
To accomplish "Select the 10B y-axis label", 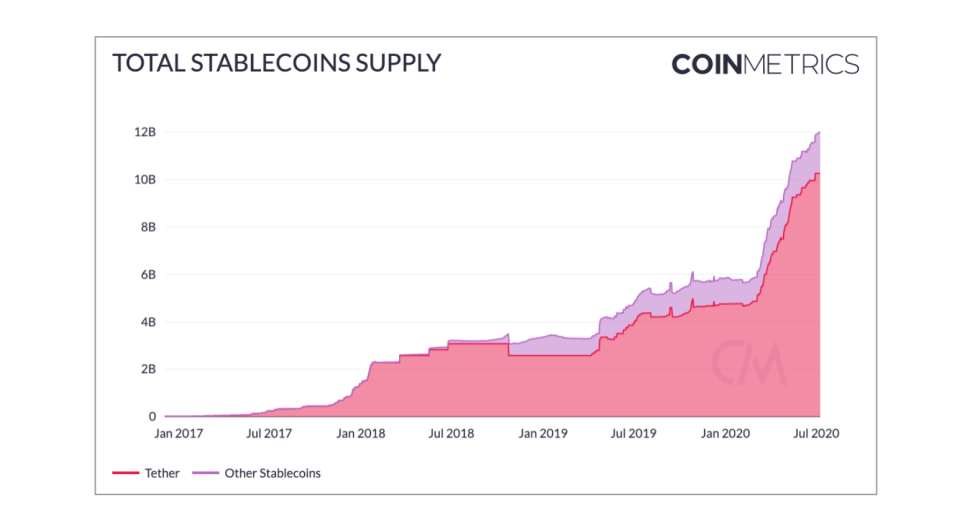I will click(x=145, y=180).
